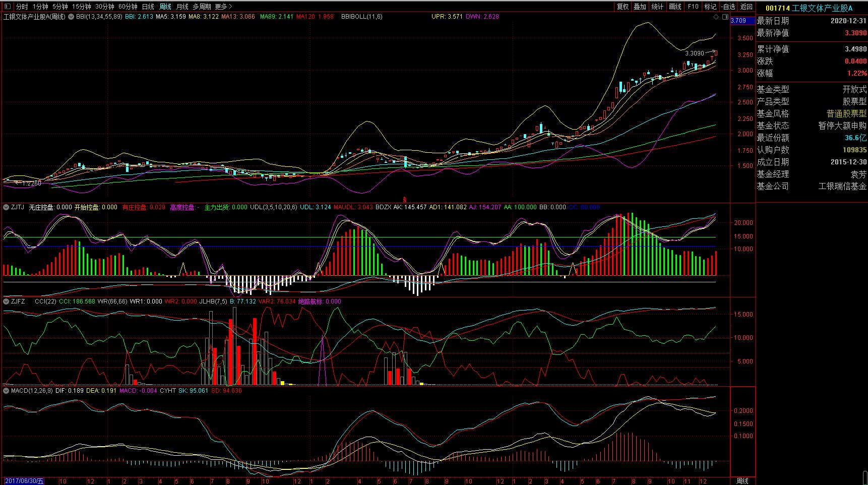Switch to 1分钟 period
Viewport: 868px width, 485px height.
(x=40, y=7)
